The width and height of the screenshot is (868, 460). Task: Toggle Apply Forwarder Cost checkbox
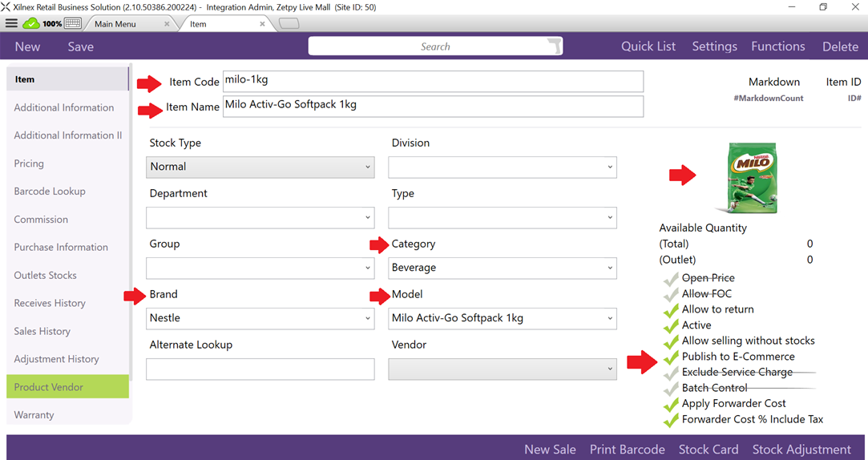point(671,404)
